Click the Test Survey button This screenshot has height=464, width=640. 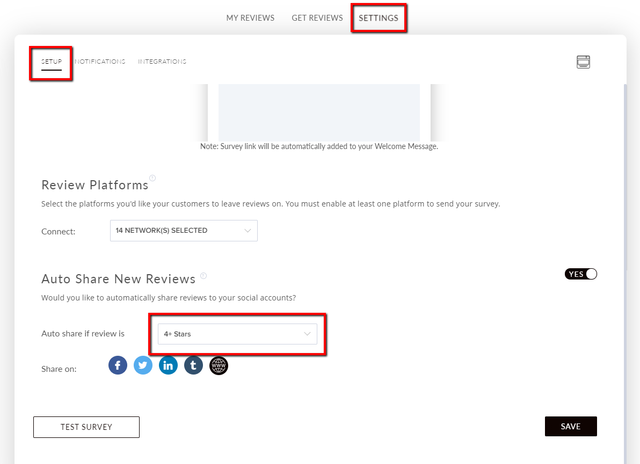tap(86, 427)
